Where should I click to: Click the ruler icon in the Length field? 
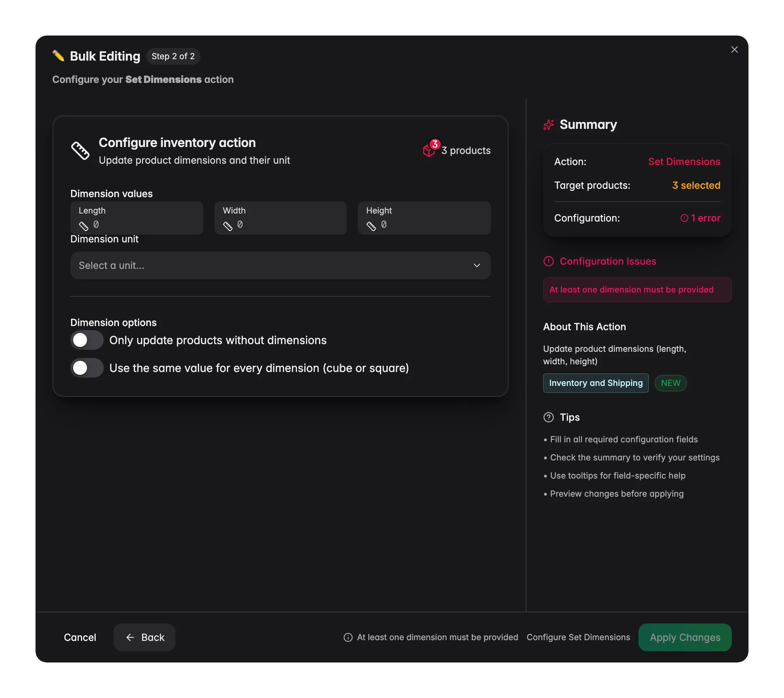pyautogui.click(x=84, y=226)
